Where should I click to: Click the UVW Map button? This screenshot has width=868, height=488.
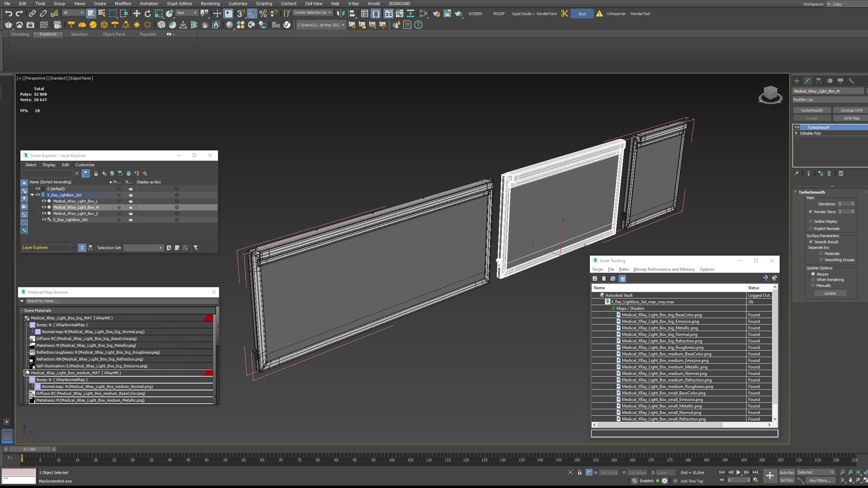851,118
